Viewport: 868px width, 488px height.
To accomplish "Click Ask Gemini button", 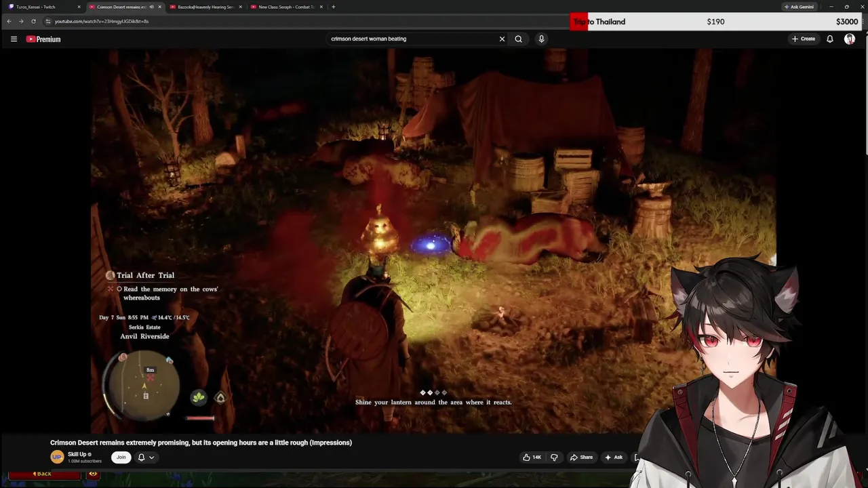I will pyautogui.click(x=799, y=7).
